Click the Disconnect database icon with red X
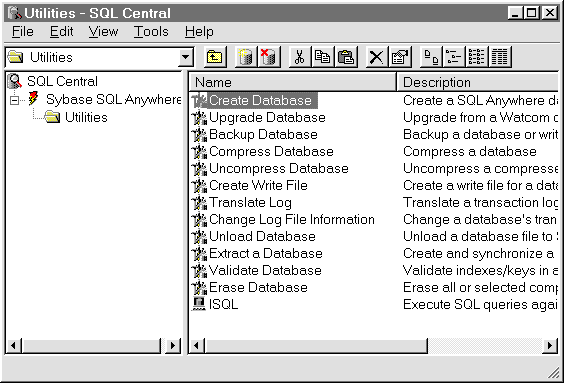This screenshot has height=384, width=564. (x=269, y=57)
